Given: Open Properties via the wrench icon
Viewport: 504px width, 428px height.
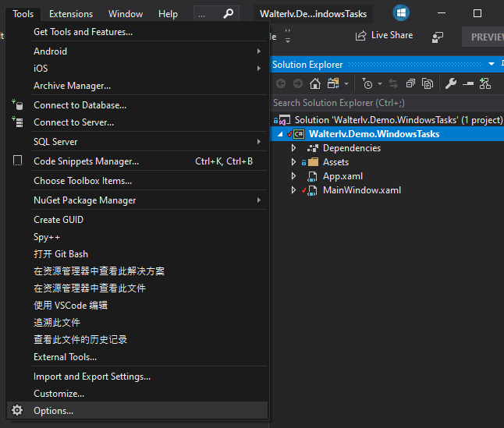Looking at the screenshot, I should (451, 83).
